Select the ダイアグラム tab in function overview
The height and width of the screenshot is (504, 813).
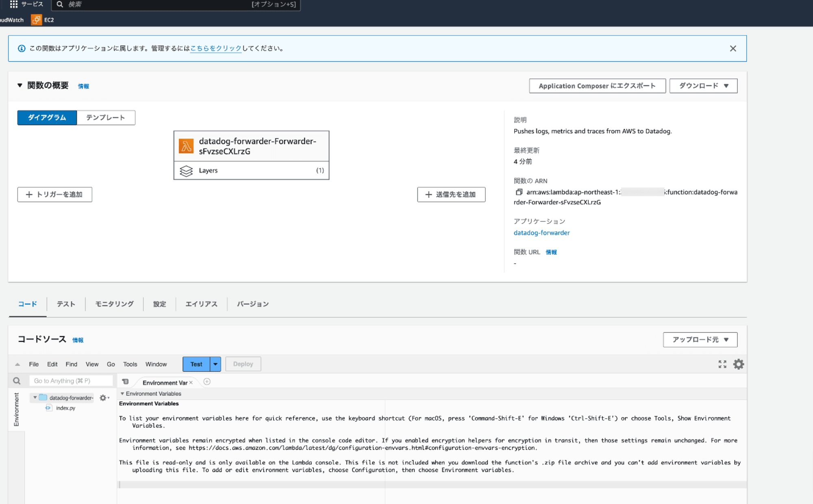[x=47, y=117]
